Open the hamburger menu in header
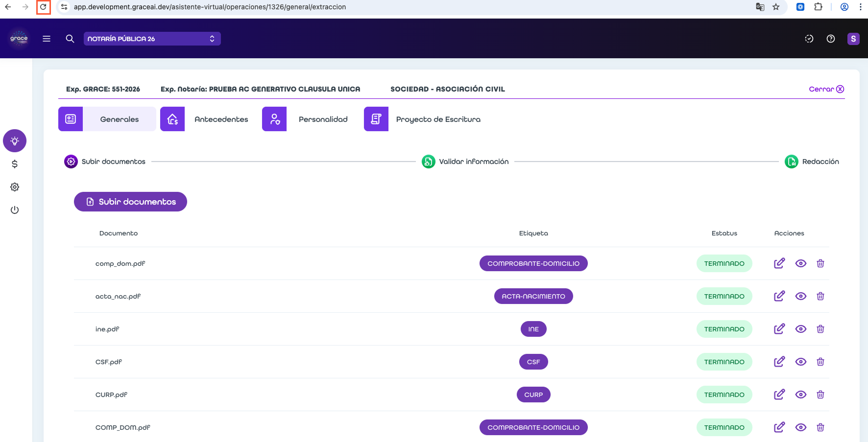 click(x=47, y=39)
